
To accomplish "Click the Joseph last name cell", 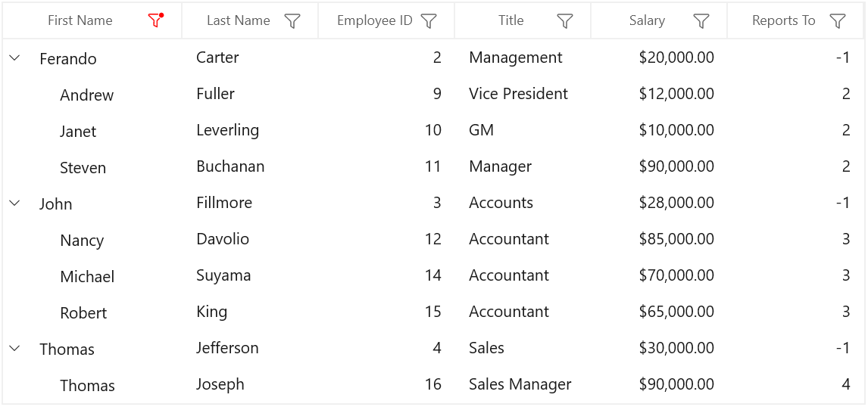I will click(x=220, y=384).
